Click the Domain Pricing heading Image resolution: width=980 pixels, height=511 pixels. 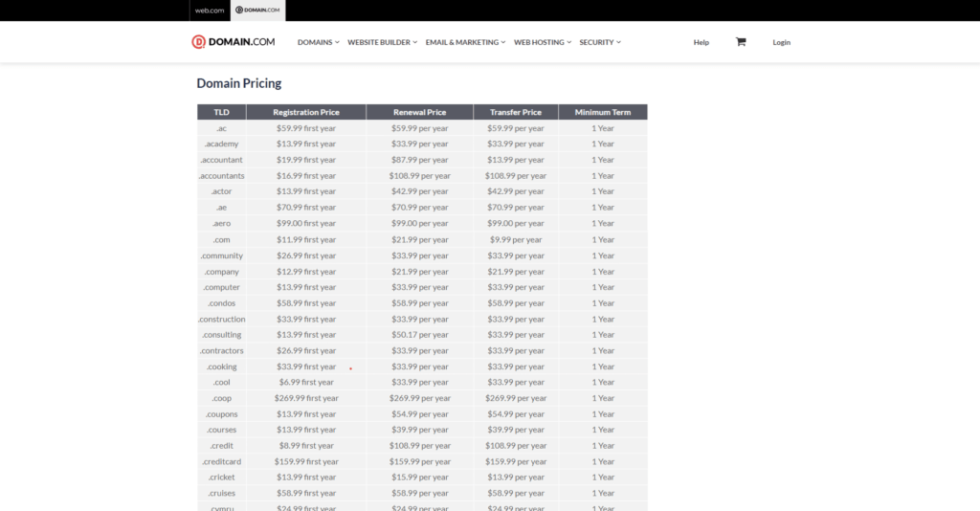click(238, 83)
